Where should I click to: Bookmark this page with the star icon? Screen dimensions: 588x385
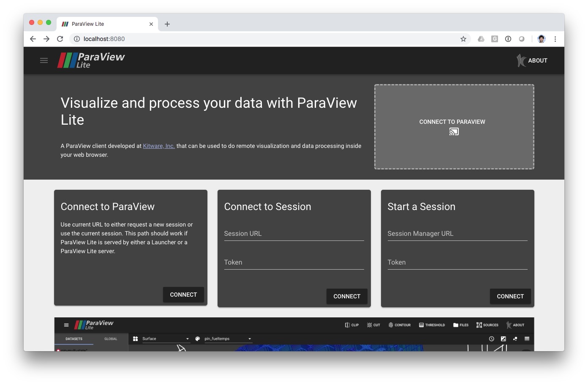tap(463, 39)
